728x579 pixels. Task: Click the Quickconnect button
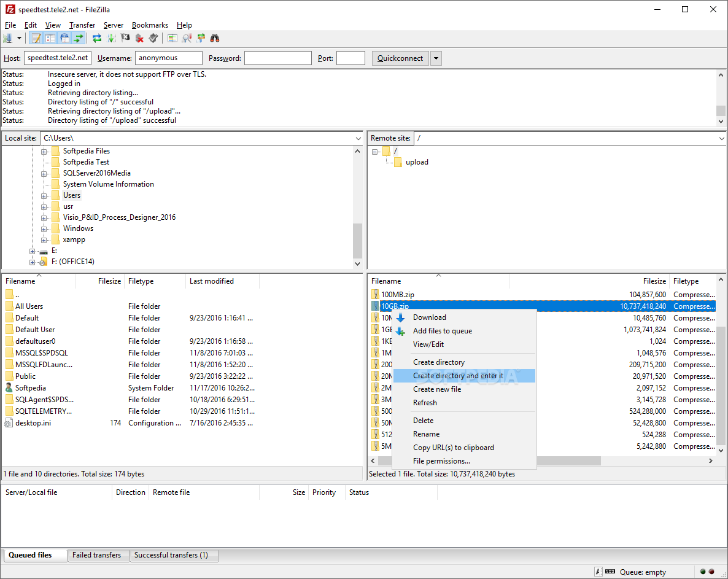click(400, 58)
